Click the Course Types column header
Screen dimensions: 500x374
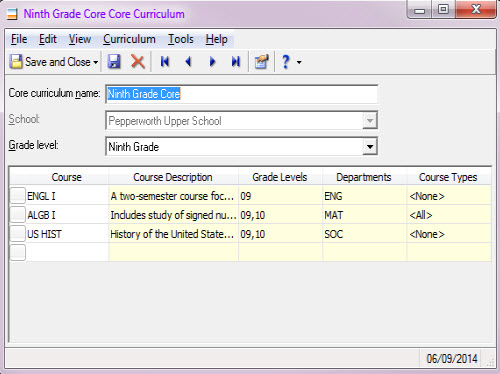448,177
